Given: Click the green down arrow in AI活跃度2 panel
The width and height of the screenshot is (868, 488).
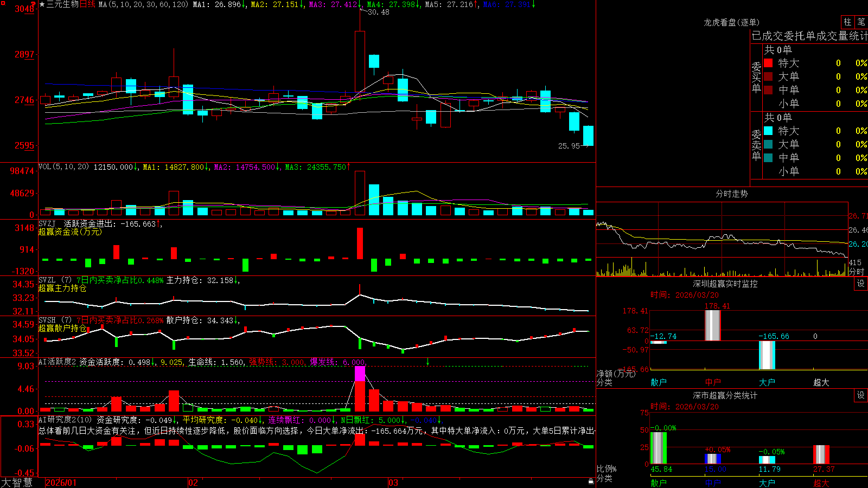Looking at the screenshot, I should tap(427, 362).
